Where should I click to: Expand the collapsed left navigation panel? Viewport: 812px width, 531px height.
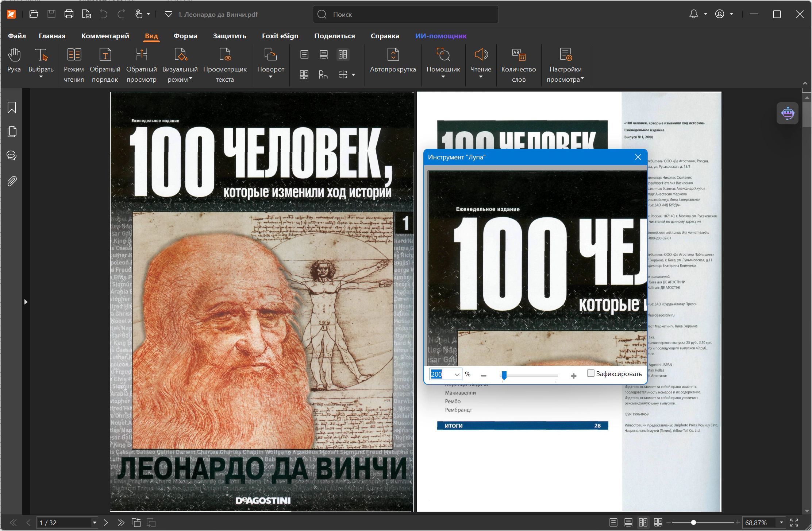tap(26, 302)
